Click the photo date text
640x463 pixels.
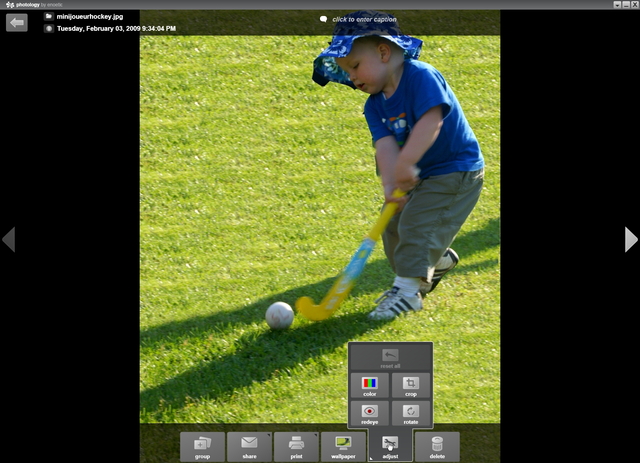coord(116,29)
